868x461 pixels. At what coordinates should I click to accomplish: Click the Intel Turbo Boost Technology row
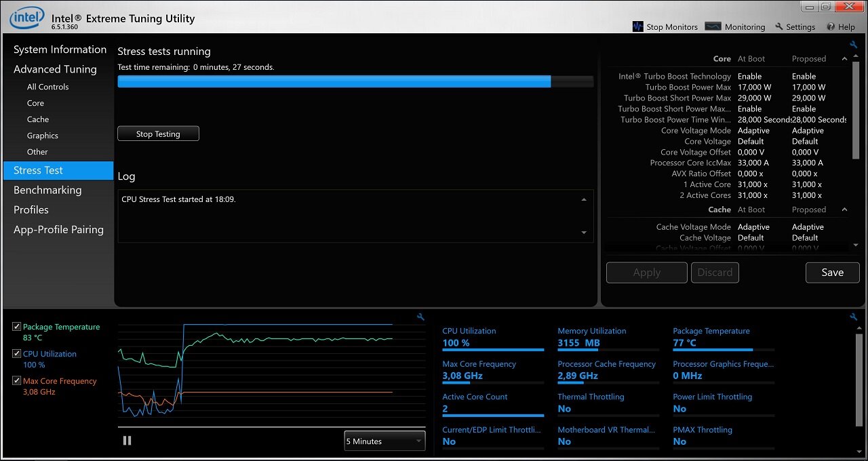point(727,77)
